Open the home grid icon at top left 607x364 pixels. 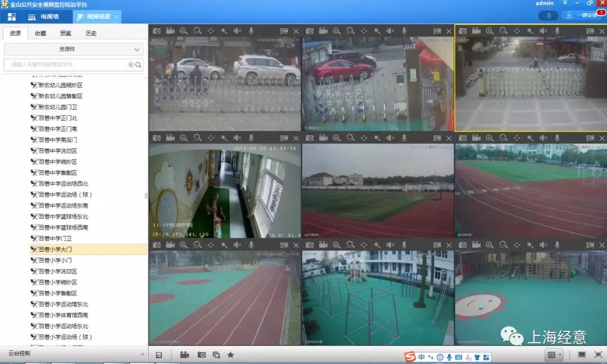coord(12,17)
